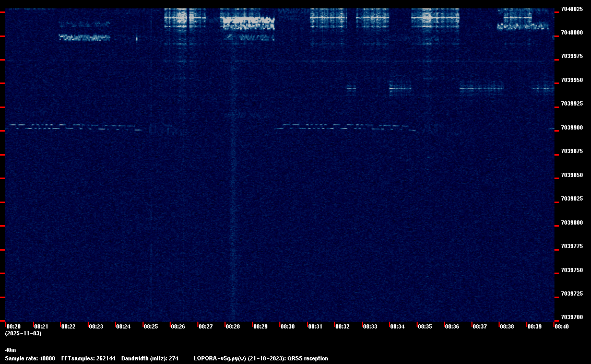The image size is (591, 364).
Task: Click the 08:40 time axis label
Action: point(562,326)
